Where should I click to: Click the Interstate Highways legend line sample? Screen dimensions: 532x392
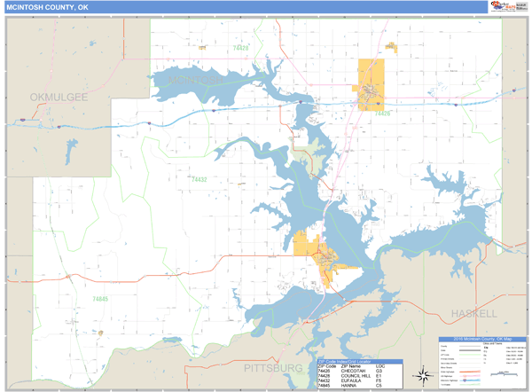click(470, 380)
